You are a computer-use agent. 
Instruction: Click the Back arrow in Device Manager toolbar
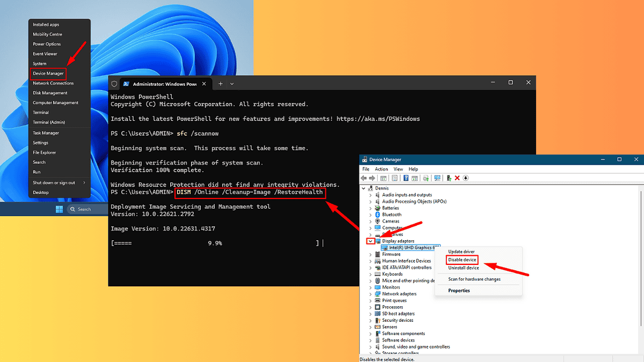pyautogui.click(x=364, y=178)
